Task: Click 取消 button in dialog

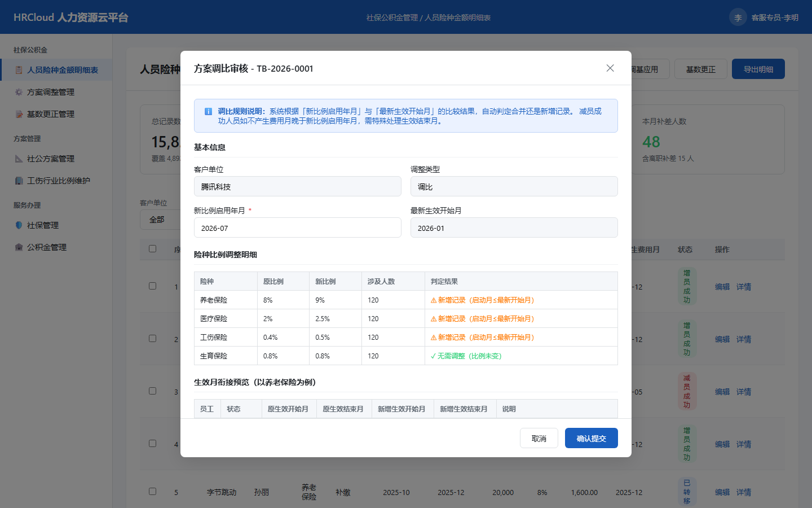Action: [x=539, y=438]
